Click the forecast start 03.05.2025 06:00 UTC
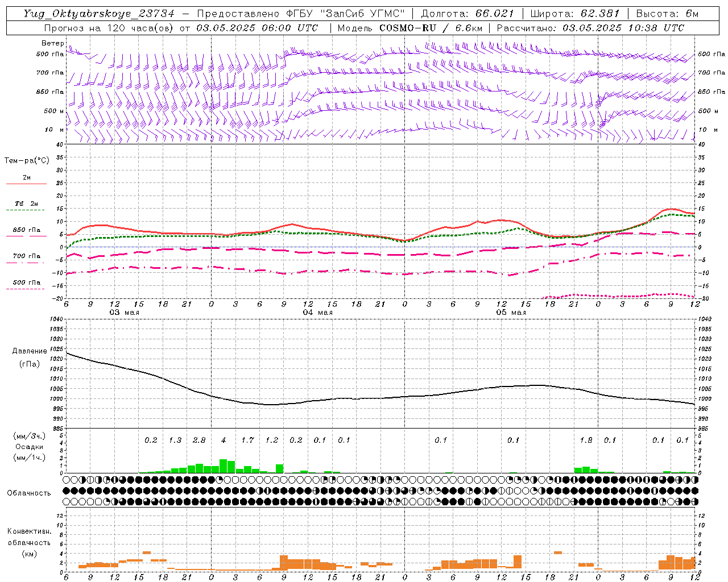728x582 pixels. (x=257, y=28)
